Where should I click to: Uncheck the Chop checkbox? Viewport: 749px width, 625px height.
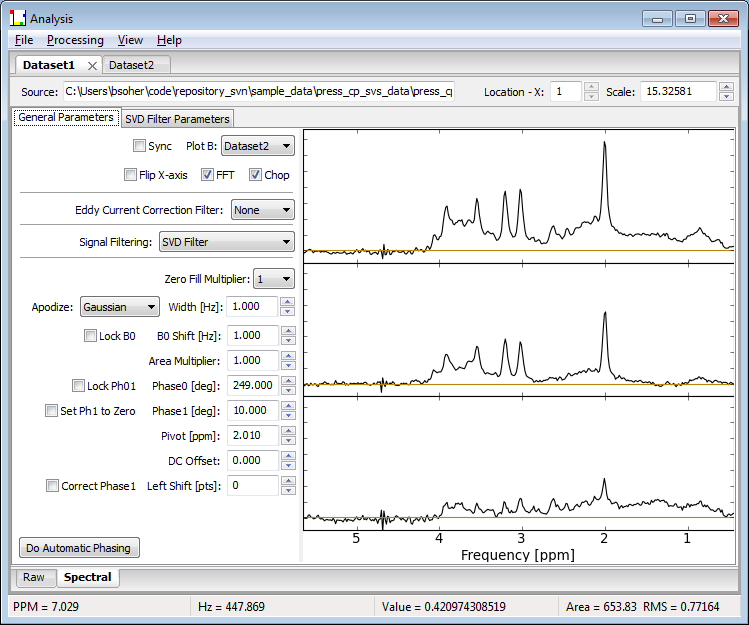tap(255, 175)
